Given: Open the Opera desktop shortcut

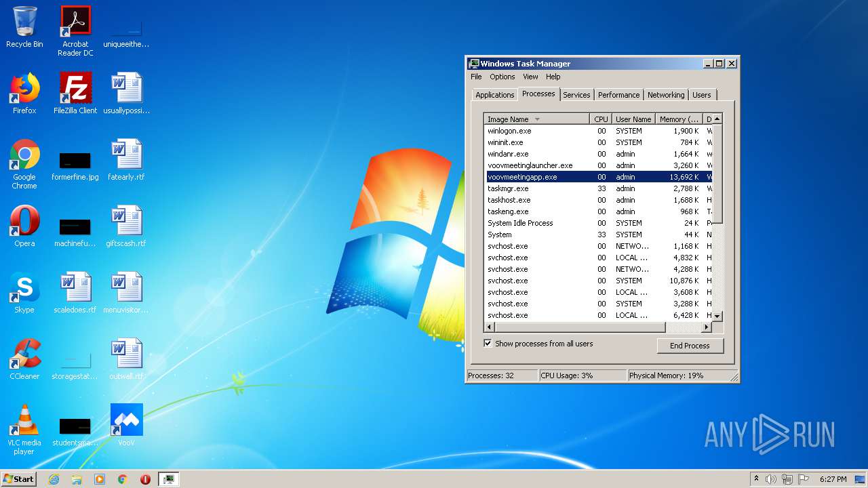Looking at the screenshot, I should pyautogui.click(x=24, y=226).
